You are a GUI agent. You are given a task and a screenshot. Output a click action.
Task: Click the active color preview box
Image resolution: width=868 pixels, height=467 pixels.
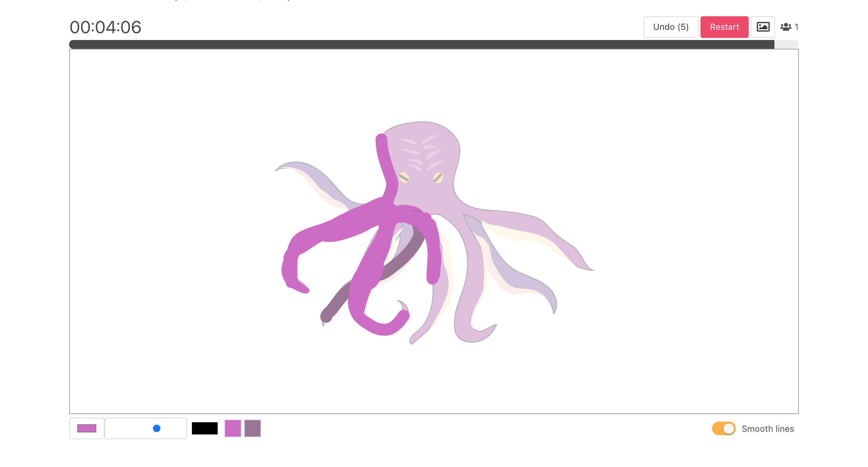pos(86,428)
